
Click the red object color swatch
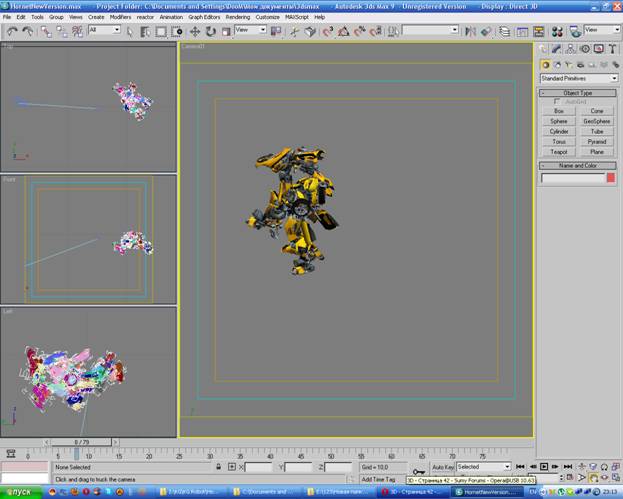pyautogui.click(x=611, y=178)
